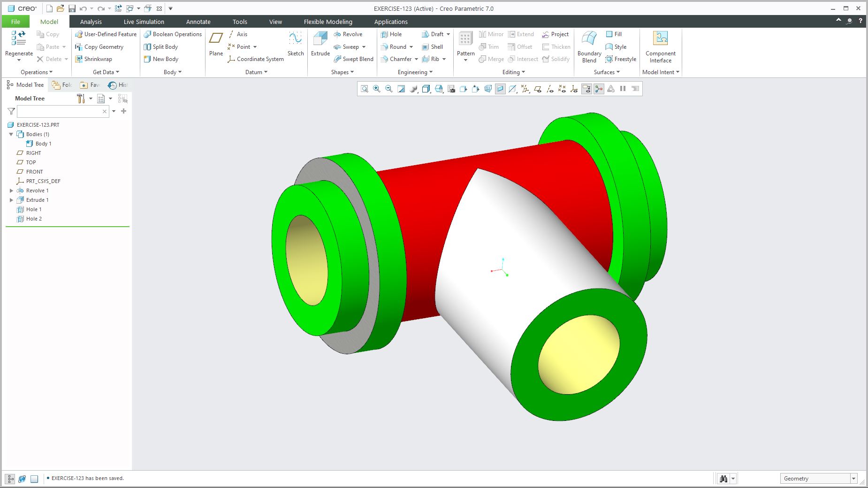Screen dimensions: 868x488
Task: Click User-Defined Feature button
Action: (106, 34)
